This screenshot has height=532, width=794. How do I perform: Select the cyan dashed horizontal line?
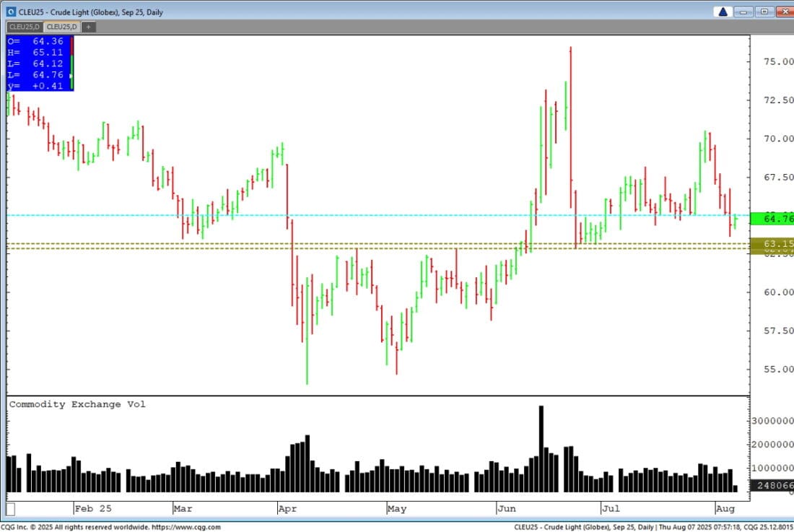(x=361, y=215)
